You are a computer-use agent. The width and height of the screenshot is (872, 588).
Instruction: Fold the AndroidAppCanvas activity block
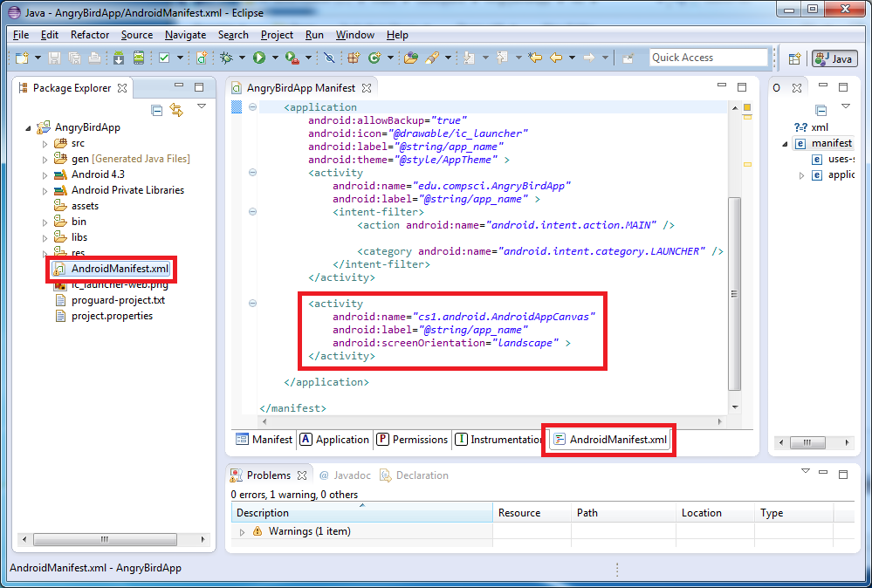252,304
